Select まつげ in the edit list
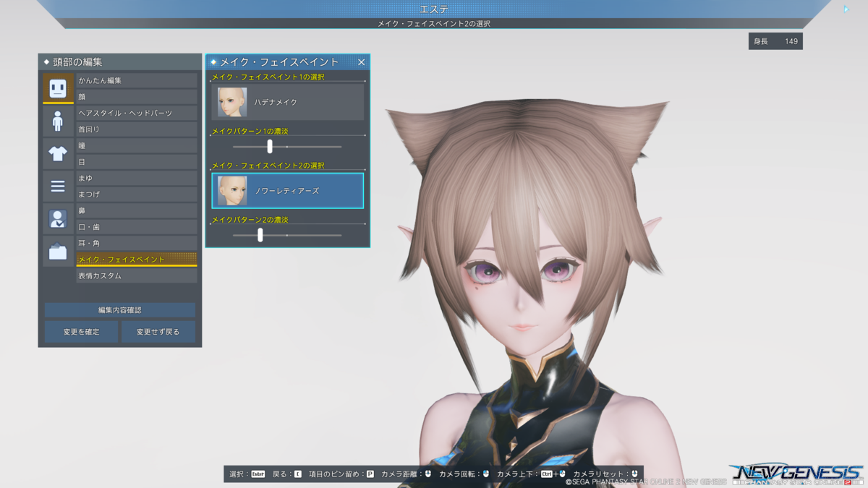Viewport: 868px width, 488px height. [137, 194]
